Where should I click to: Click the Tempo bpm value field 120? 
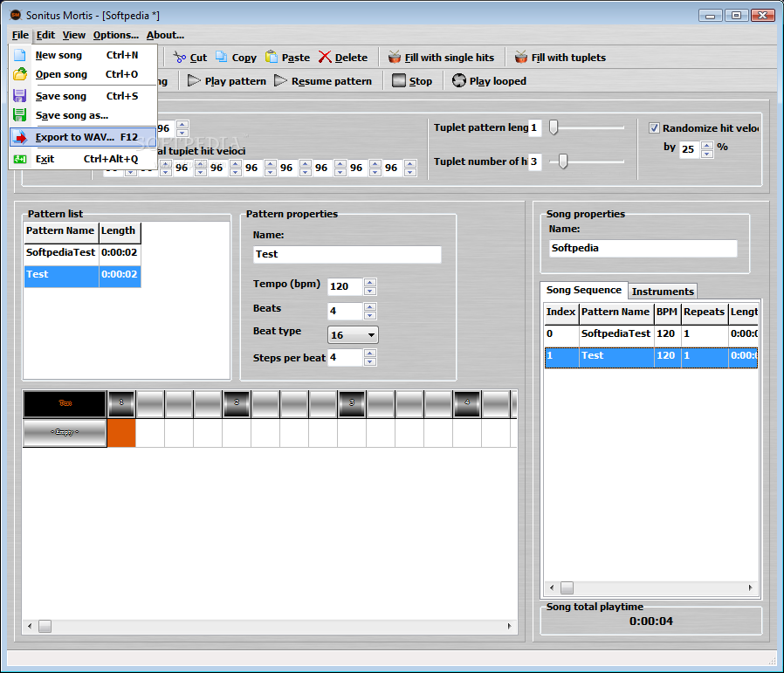pyautogui.click(x=345, y=286)
